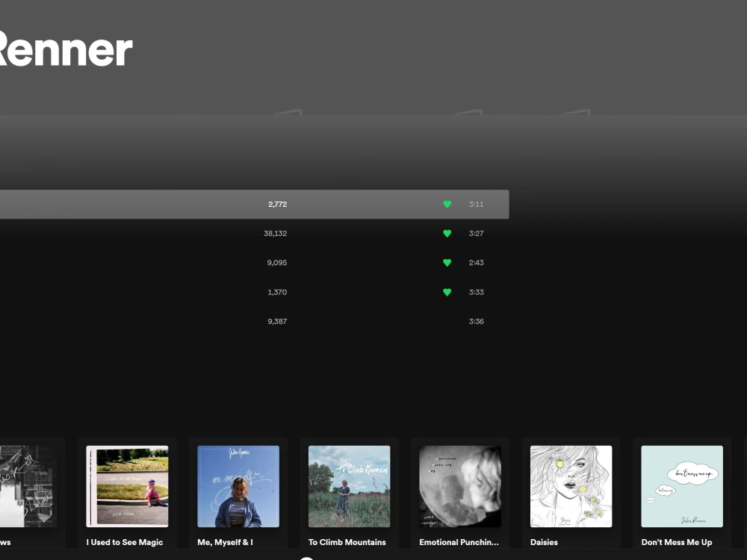Click the 3:11 track duration

[476, 205]
